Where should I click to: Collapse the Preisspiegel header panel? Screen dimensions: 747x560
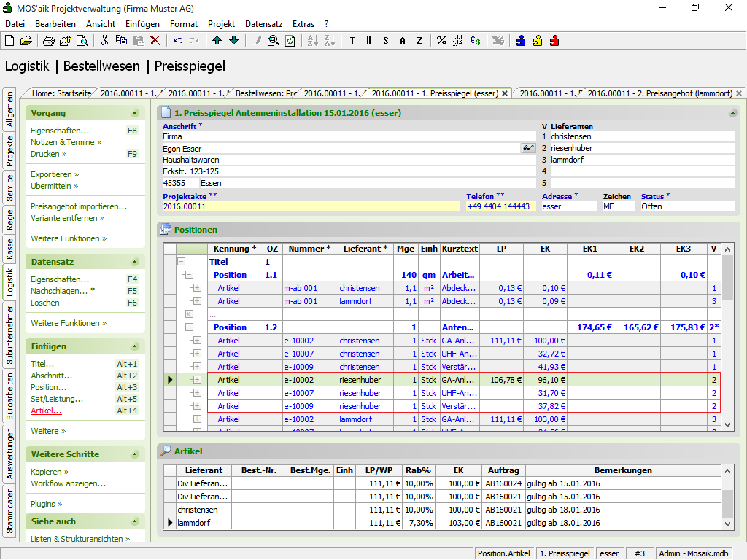pyautogui.click(x=732, y=113)
